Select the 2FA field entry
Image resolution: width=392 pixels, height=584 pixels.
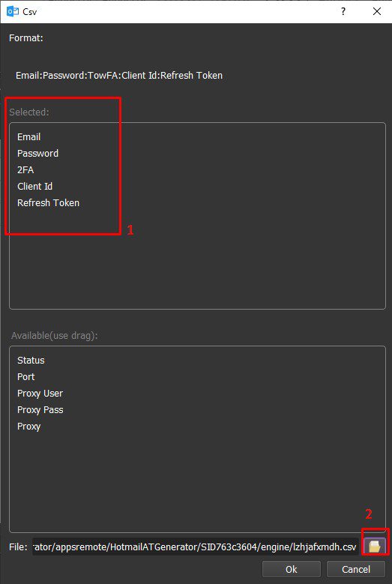(x=25, y=170)
